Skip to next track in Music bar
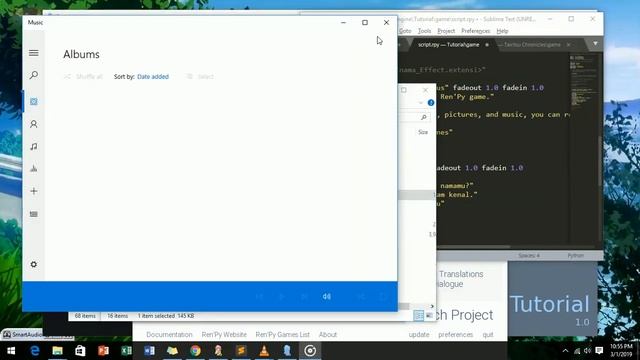This screenshot has height=360, width=640. [304, 297]
